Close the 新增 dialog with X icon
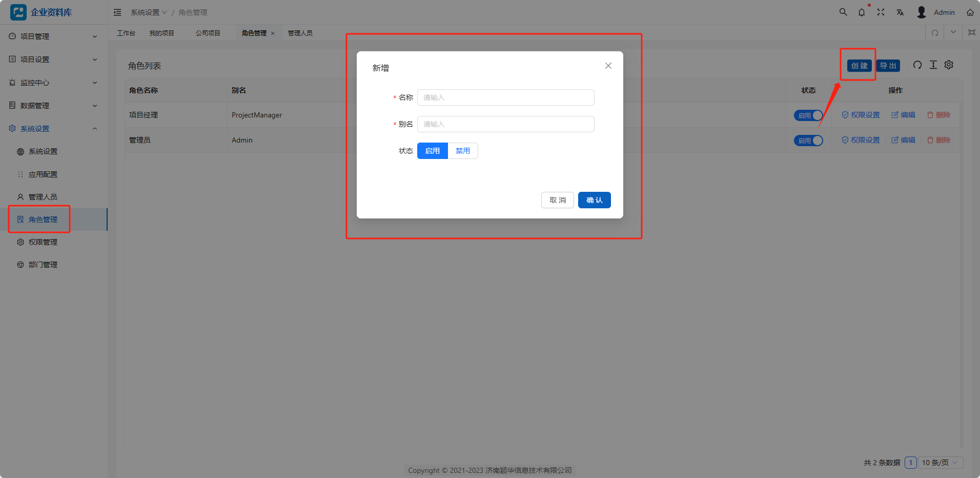The image size is (980, 478). point(608,66)
